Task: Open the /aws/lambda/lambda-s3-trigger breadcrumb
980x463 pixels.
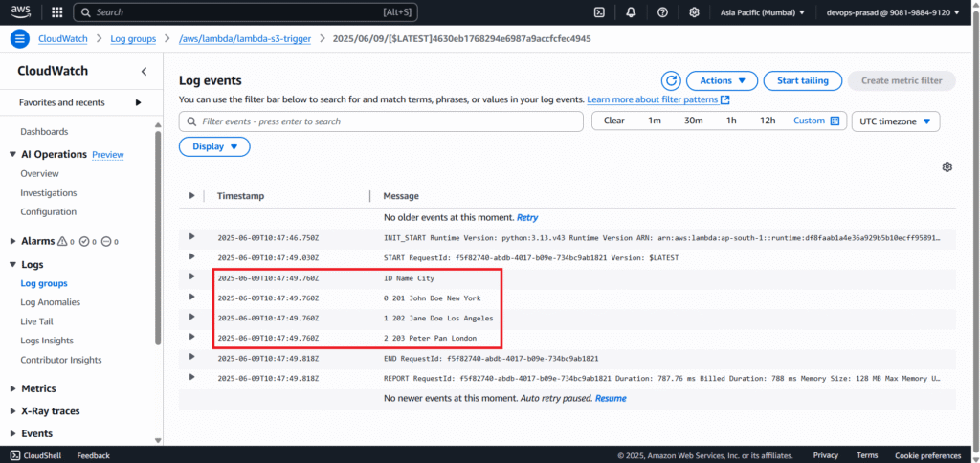Action: point(244,38)
